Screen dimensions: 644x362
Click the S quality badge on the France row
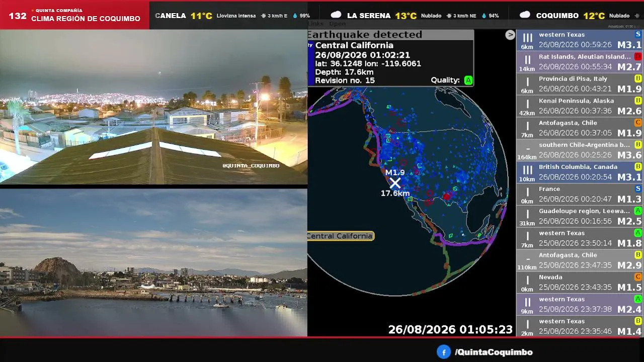tap(638, 189)
